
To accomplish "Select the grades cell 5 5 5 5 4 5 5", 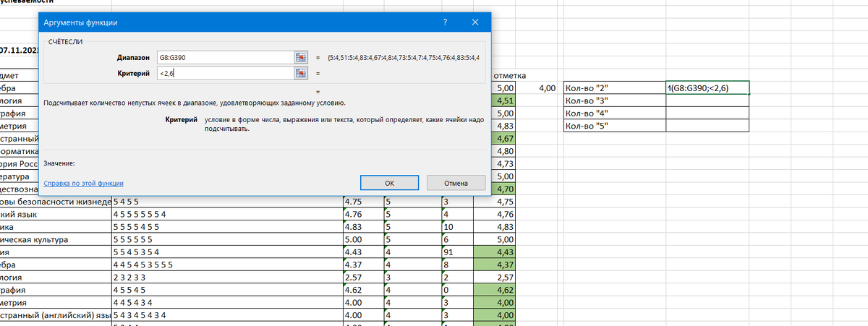I will 227,227.
